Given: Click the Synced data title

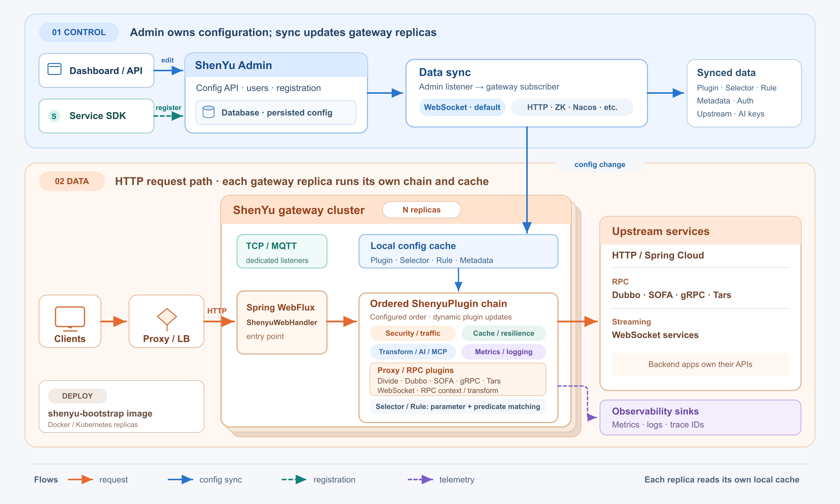Looking at the screenshot, I should coord(726,73).
